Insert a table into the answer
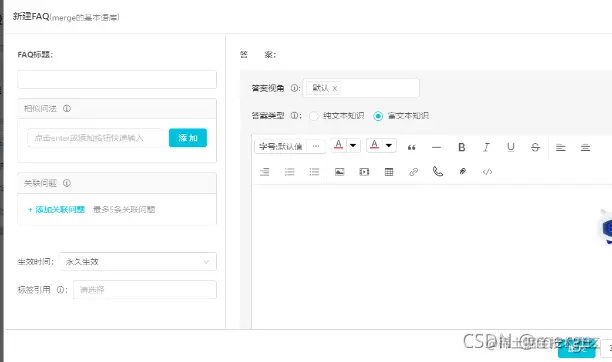 [x=389, y=172]
